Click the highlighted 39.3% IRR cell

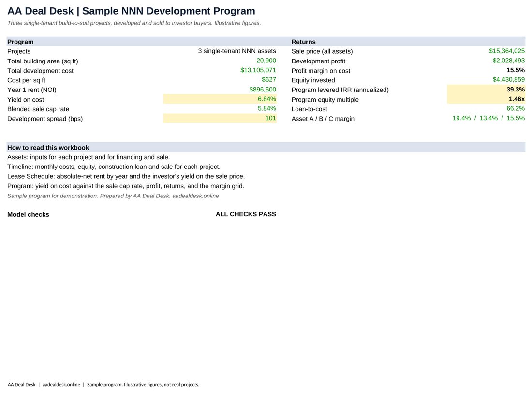[486, 90]
